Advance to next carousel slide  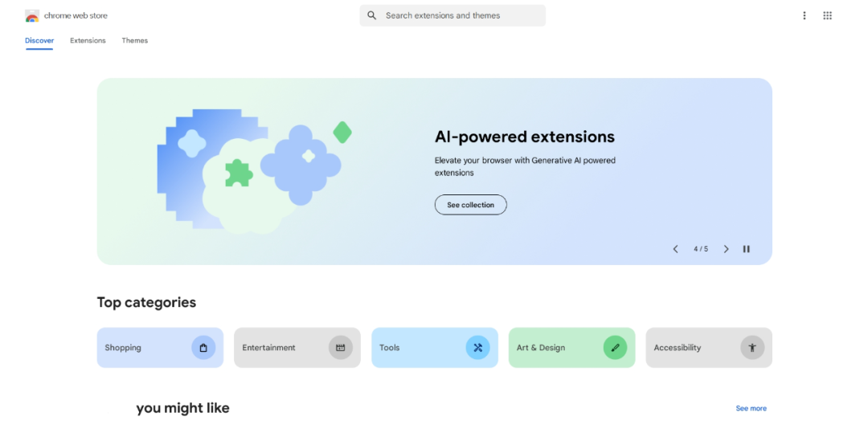tap(727, 249)
